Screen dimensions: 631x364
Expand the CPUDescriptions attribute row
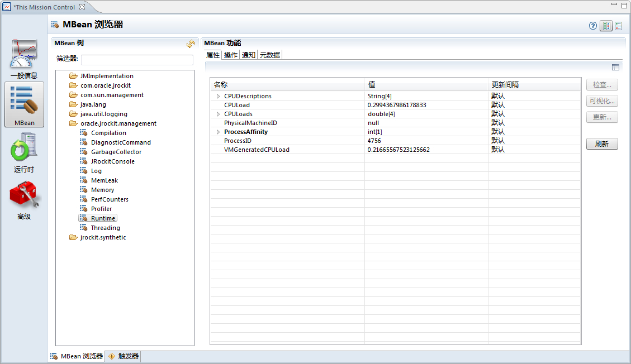(x=218, y=97)
